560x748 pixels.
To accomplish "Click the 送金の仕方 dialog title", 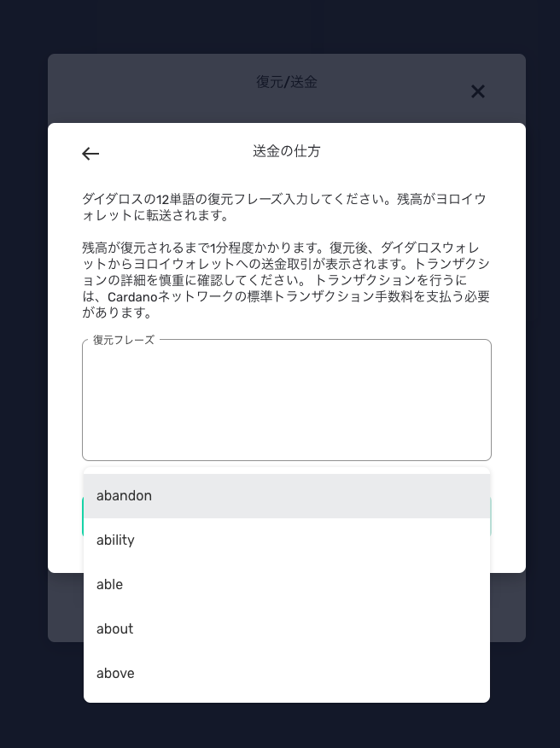I will click(x=287, y=151).
